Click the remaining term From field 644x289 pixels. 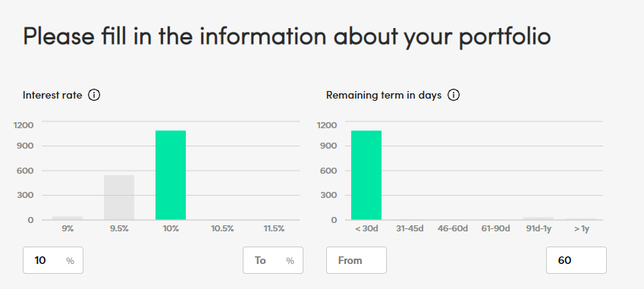tap(357, 260)
